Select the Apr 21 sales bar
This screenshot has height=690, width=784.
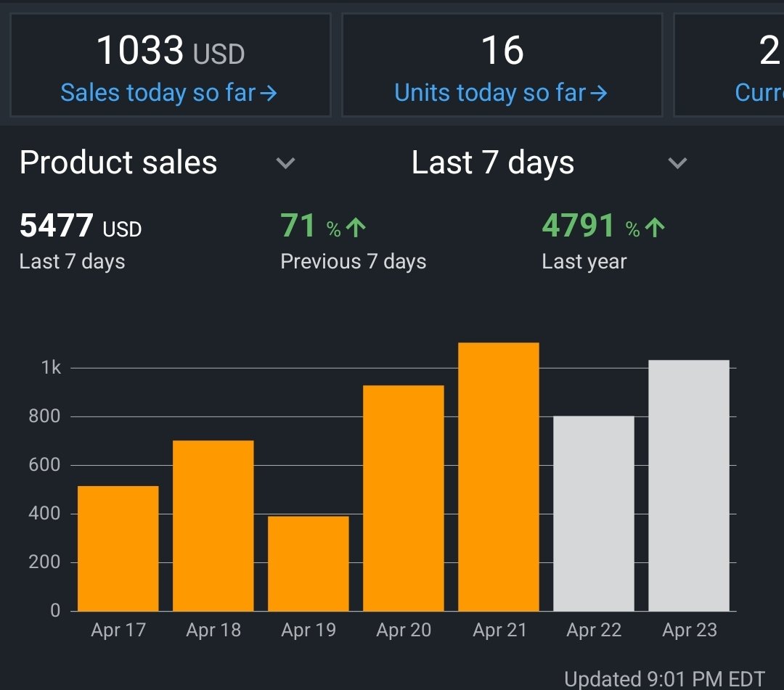click(x=499, y=477)
